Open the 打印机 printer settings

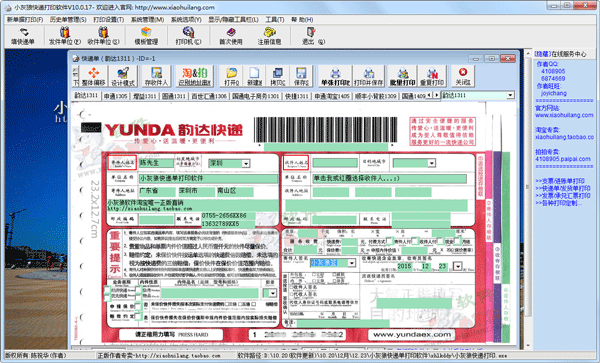pyautogui.click(x=188, y=36)
